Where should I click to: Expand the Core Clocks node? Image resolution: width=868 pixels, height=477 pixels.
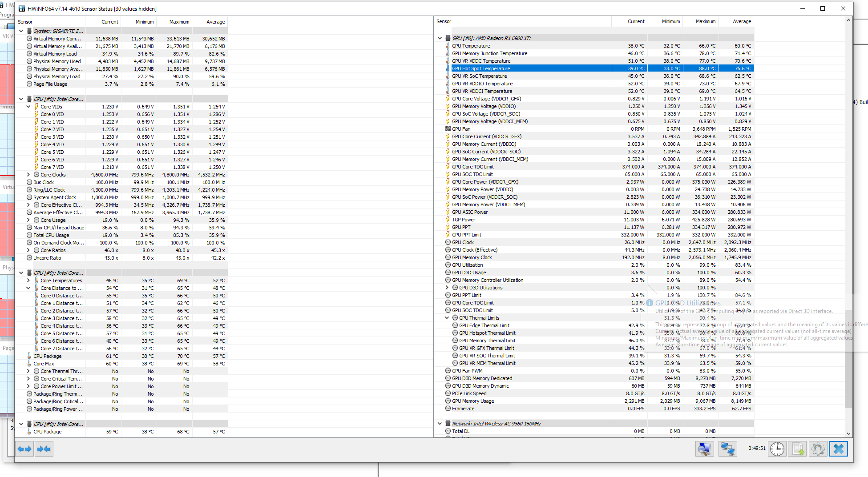[x=28, y=175]
